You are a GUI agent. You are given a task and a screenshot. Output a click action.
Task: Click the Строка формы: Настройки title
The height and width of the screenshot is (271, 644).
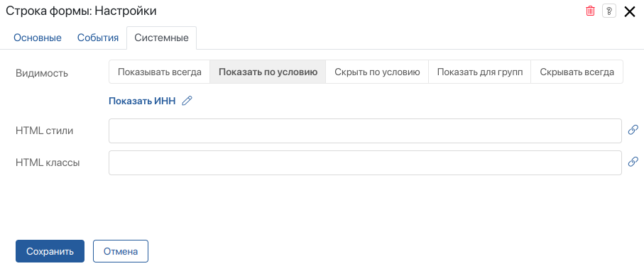(x=81, y=11)
